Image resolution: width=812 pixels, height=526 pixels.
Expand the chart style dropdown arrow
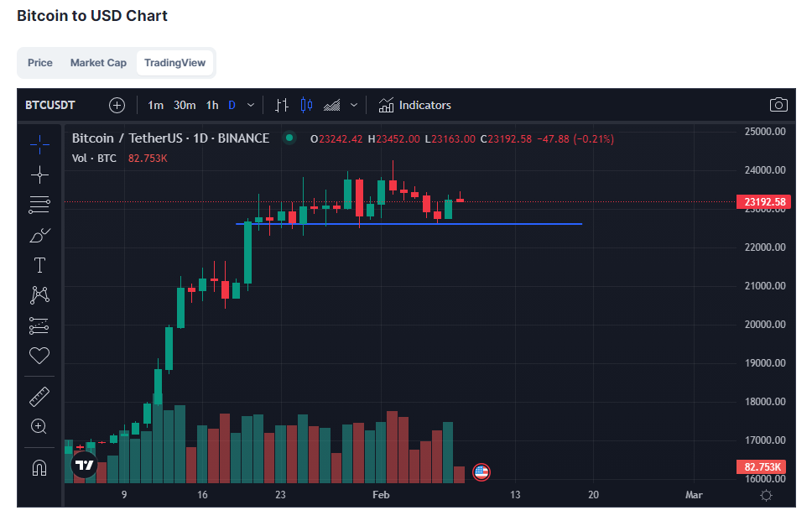click(354, 105)
